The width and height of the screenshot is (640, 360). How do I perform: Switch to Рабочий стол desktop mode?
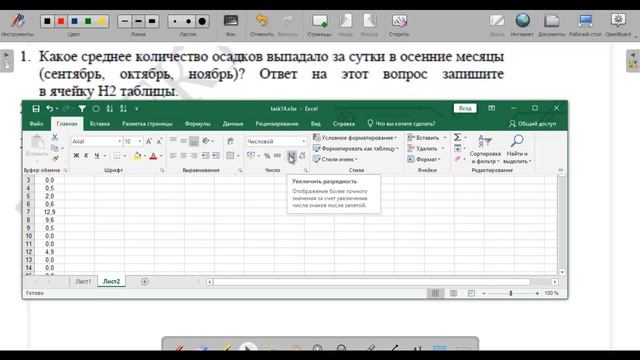coord(585,20)
